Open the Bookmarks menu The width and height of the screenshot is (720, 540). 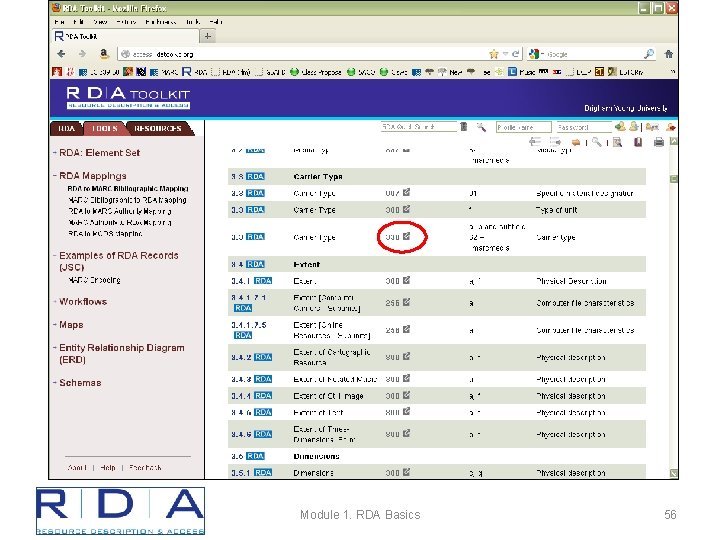pyautogui.click(x=160, y=22)
